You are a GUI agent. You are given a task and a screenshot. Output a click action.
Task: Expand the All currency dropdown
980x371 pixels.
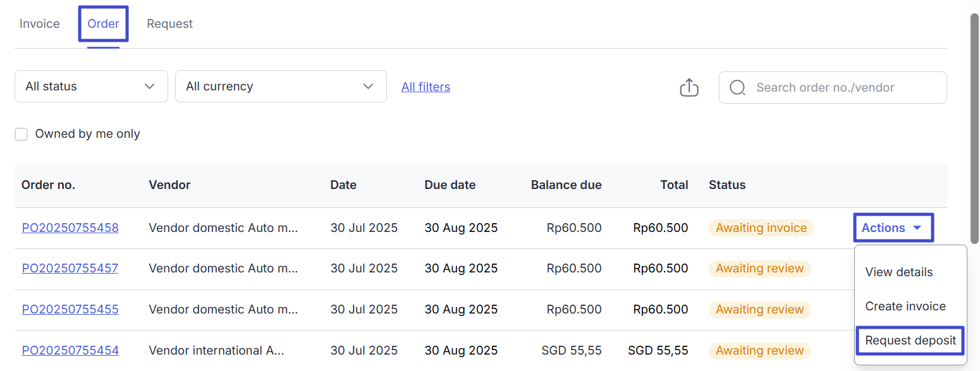tap(280, 87)
